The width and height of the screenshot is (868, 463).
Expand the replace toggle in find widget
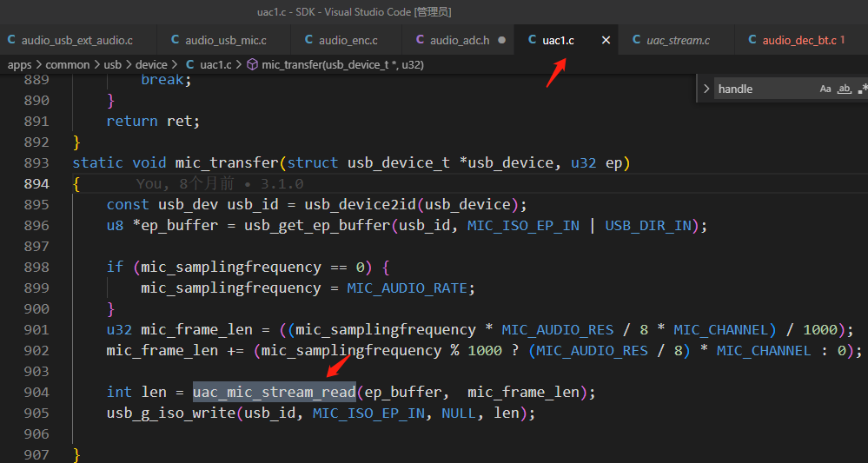(706, 89)
